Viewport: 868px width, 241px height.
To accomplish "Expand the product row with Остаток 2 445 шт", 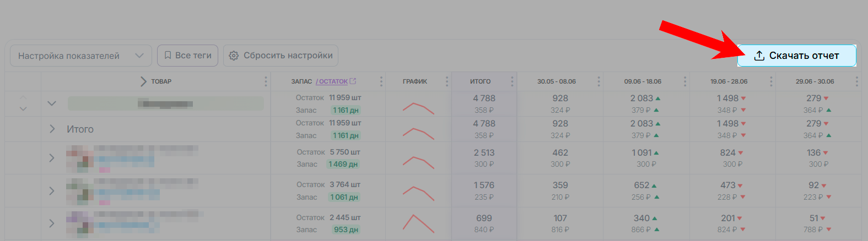I will (x=52, y=223).
